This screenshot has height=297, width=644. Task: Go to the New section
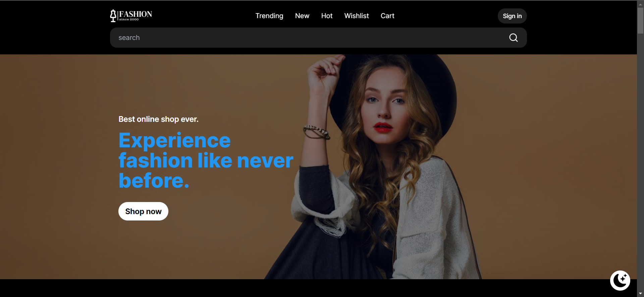[302, 16]
